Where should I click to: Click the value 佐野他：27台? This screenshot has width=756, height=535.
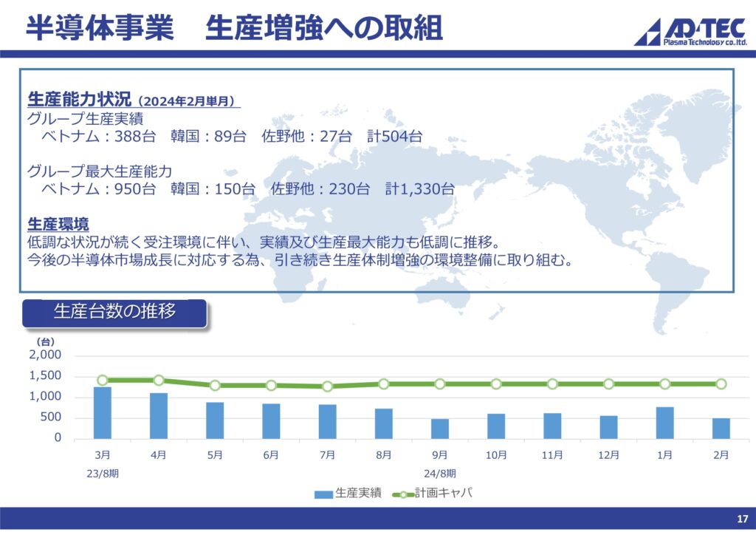[306, 136]
